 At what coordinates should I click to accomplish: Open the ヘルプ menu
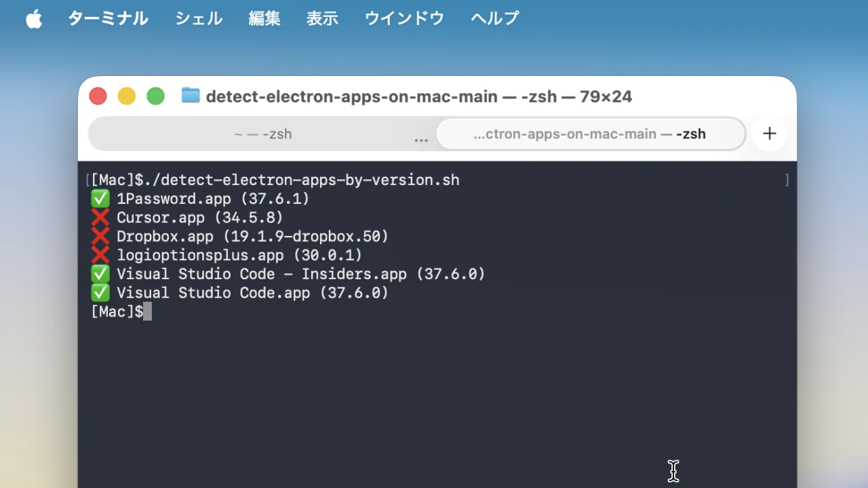pos(494,18)
